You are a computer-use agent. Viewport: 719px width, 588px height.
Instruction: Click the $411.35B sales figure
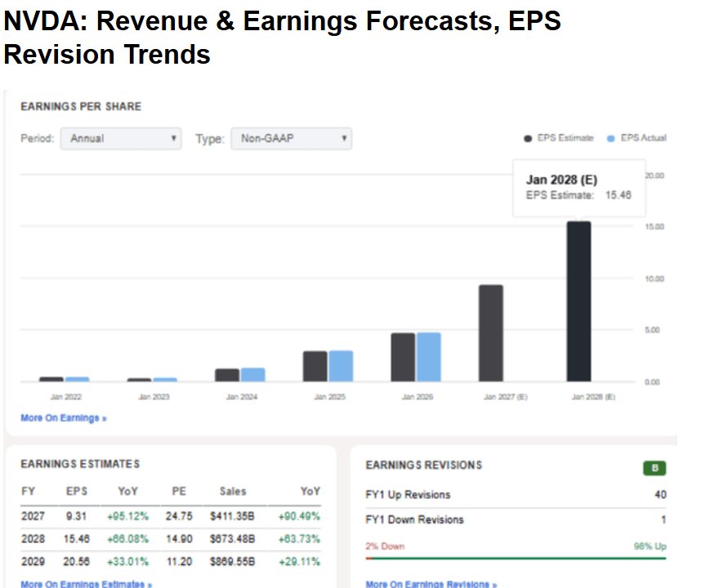[x=232, y=516]
